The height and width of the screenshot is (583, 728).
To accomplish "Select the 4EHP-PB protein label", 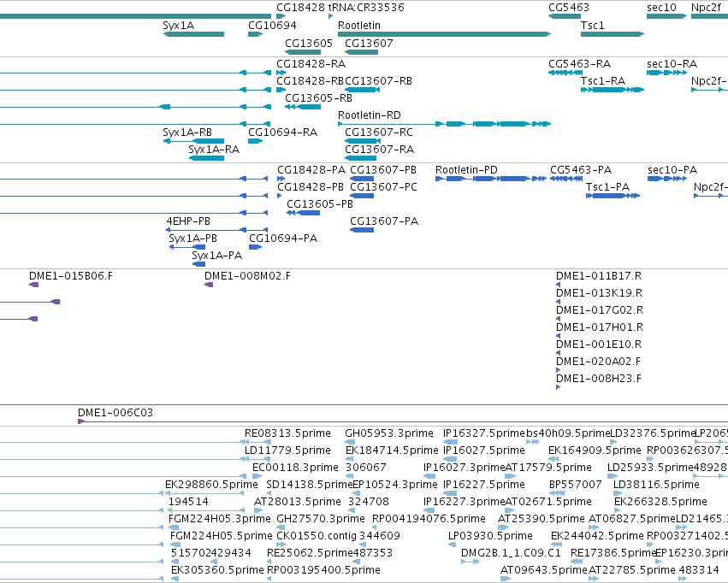I will pyautogui.click(x=188, y=221).
